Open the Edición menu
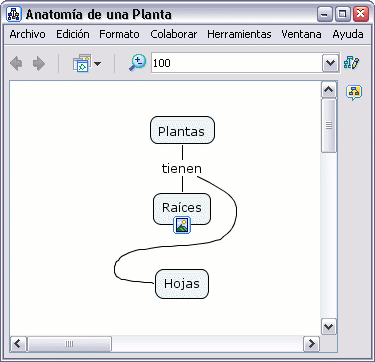The height and width of the screenshot is (362, 375). pyautogui.click(x=73, y=34)
